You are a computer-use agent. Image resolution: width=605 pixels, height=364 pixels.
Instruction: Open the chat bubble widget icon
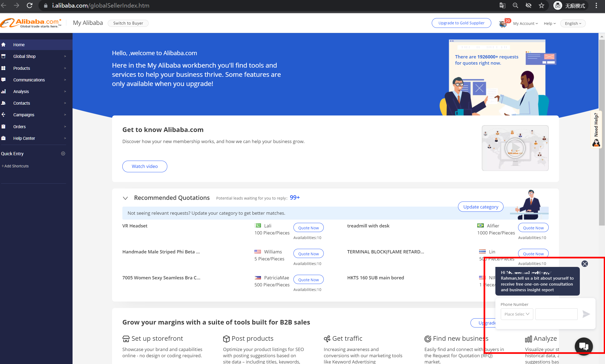click(x=584, y=346)
